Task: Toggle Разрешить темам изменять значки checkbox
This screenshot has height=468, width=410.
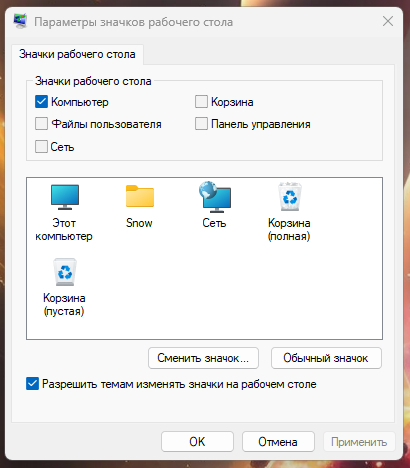Action: (32, 384)
